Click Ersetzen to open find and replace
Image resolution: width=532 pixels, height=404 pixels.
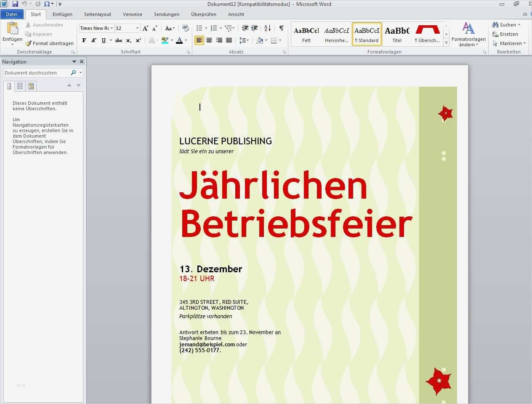click(506, 34)
